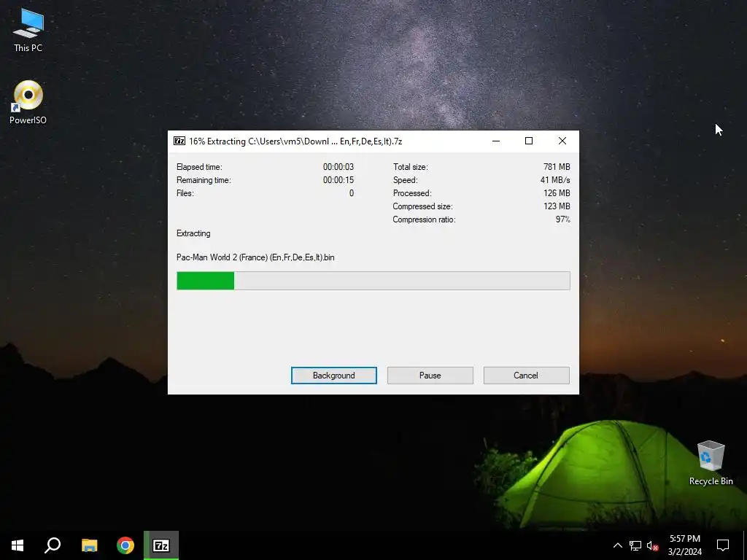747x560 pixels.
Task: Pause the extraction
Action: point(430,376)
